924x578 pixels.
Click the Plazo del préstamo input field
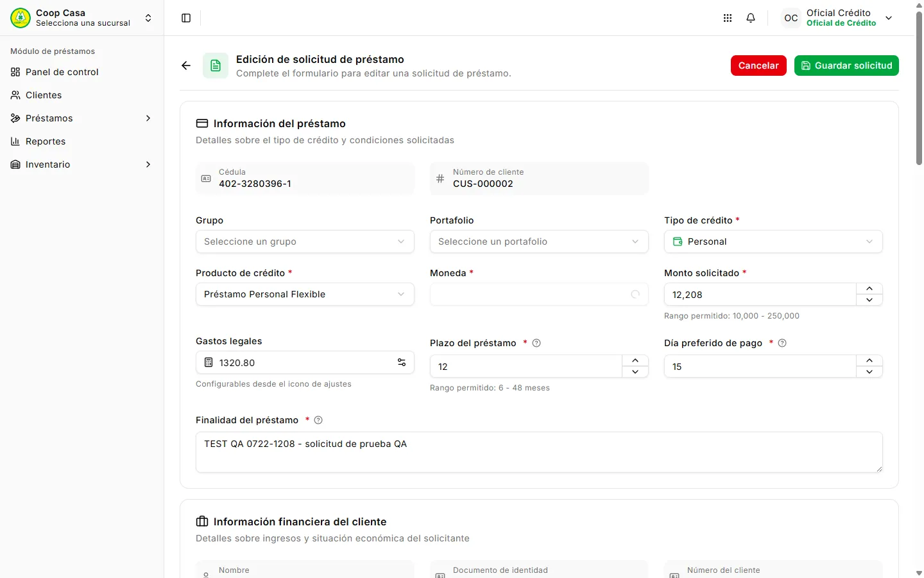tap(526, 367)
